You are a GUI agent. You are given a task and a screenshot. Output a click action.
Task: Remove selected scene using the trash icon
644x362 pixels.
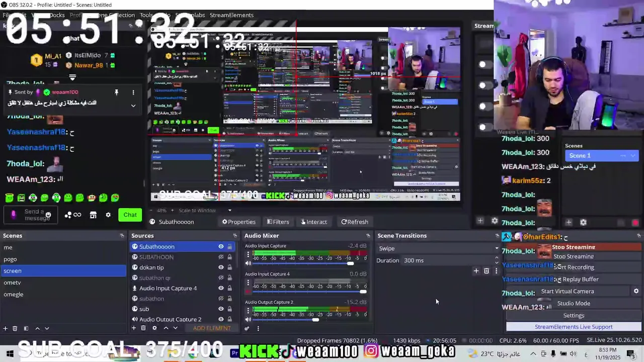(15, 328)
